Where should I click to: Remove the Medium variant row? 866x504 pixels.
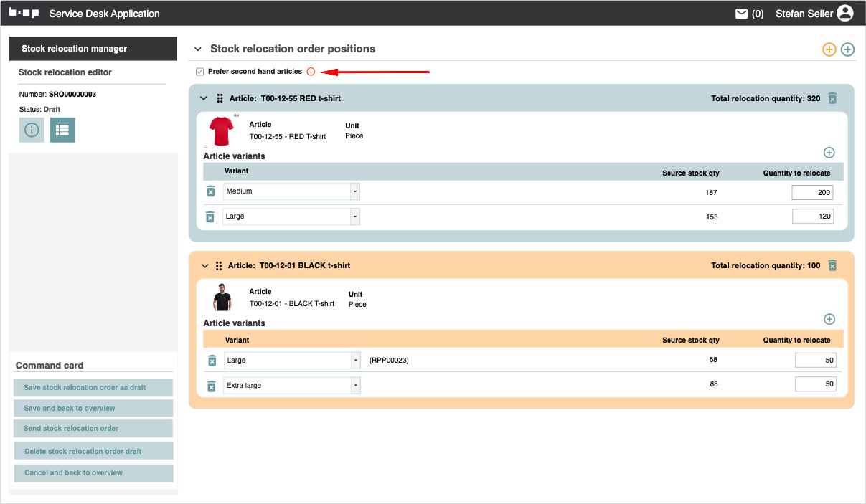click(x=210, y=191)
